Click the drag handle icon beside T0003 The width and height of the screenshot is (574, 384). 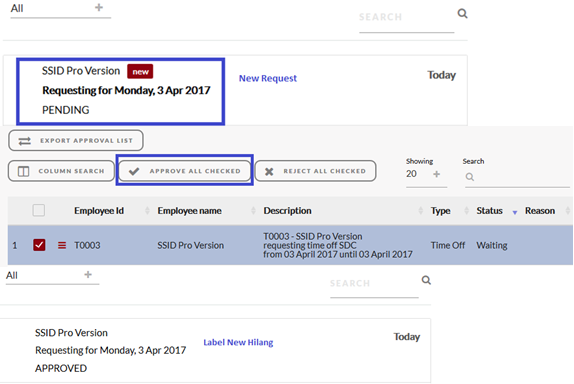point(62,245)
